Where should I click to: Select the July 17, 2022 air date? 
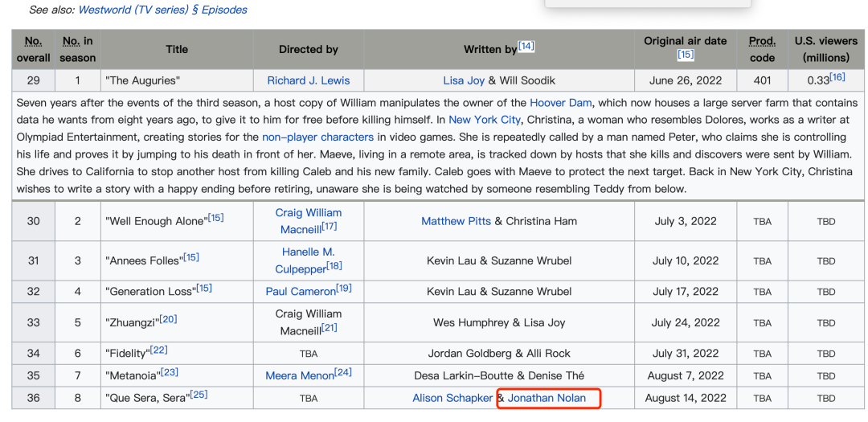[x=686, y=292]
